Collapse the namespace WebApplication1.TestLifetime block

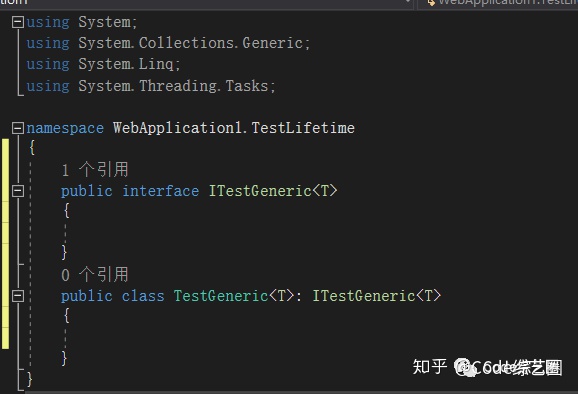(x=18, y=128)
